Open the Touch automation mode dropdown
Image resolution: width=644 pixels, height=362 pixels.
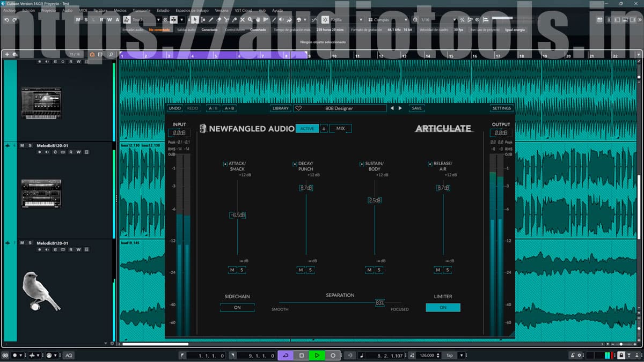pos(145,20)
